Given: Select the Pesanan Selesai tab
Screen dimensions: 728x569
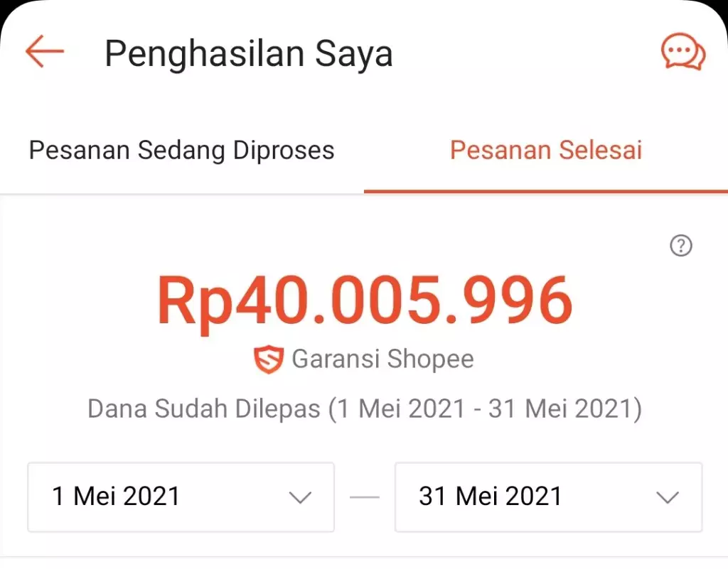Looking at the screenshot, I should pos(545,150).
